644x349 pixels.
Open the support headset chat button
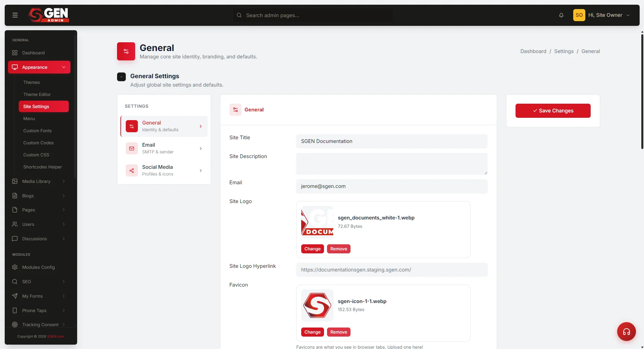(x=626, y=332)
